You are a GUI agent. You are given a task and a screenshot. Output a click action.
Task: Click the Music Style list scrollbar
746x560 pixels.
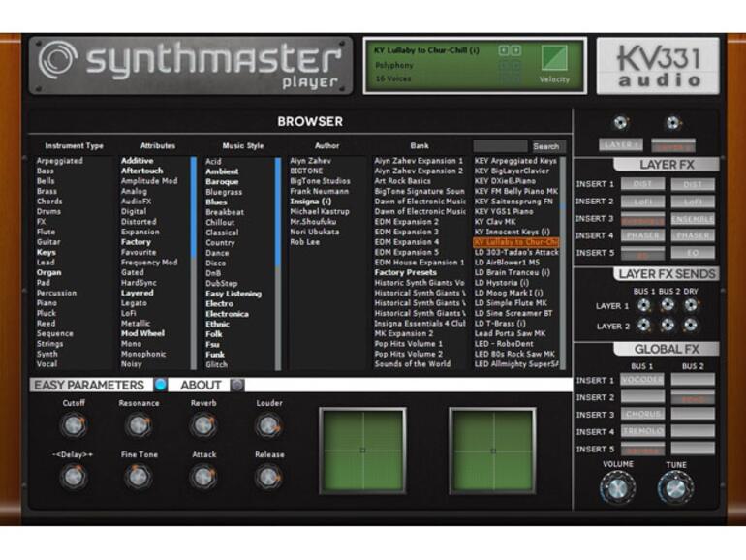tap(278, 264)
